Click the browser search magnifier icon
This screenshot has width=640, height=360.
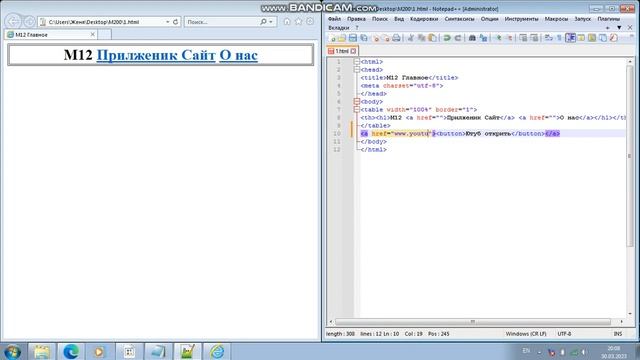(263, 22)
